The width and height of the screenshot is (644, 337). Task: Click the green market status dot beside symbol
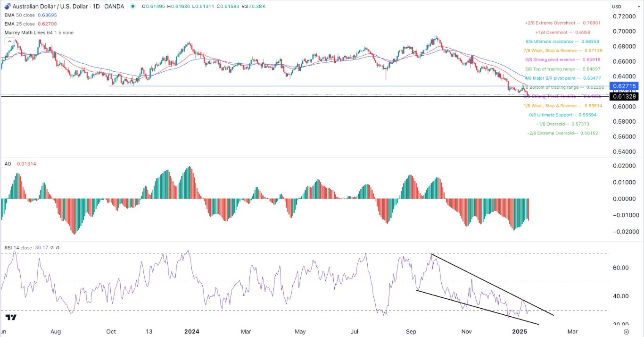tap(133, 7)
